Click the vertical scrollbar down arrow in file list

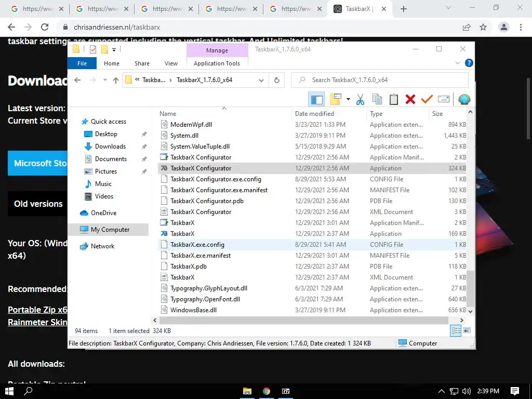click(x=470, y=311)
